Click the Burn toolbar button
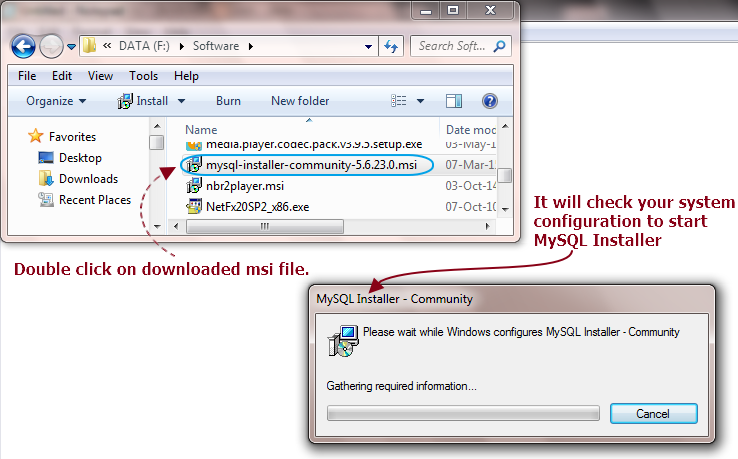Viewport: 738px width, 459px height. [x=228, y=101]
